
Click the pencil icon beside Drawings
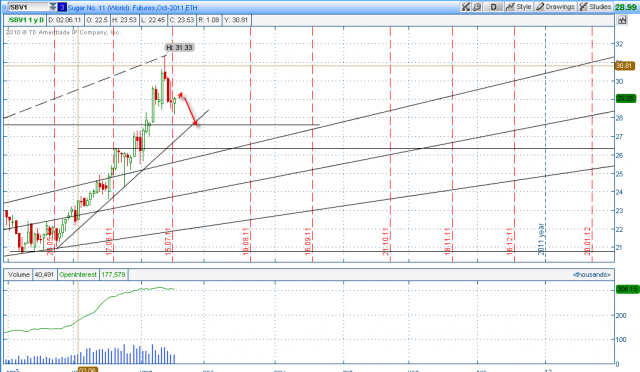[x=540, y=7]
